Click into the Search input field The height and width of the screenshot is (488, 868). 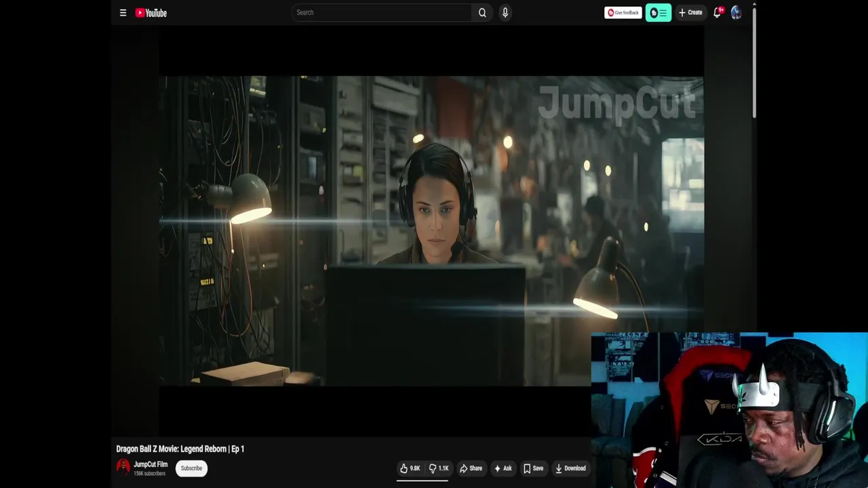pos(381,12)
